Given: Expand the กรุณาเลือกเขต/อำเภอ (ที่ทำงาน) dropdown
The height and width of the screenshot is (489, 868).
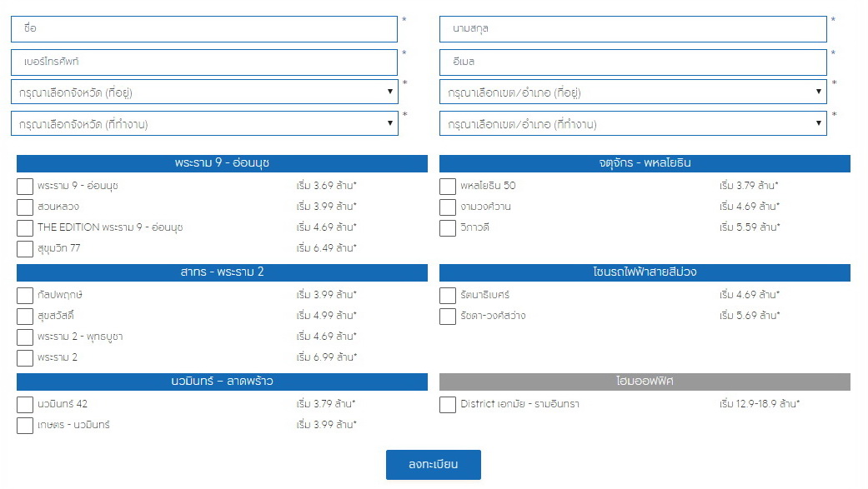Looking at the screenshot, I should coord(633,124).
